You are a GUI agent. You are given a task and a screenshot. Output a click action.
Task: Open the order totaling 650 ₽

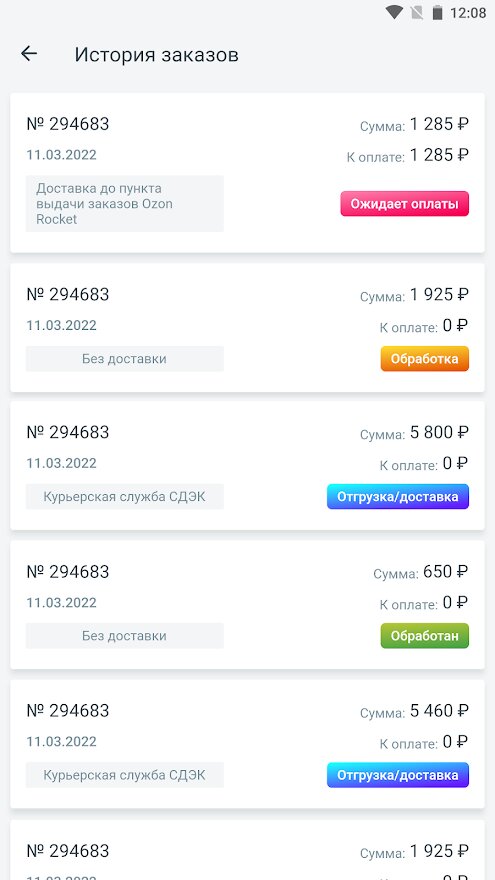click(248, 604)
